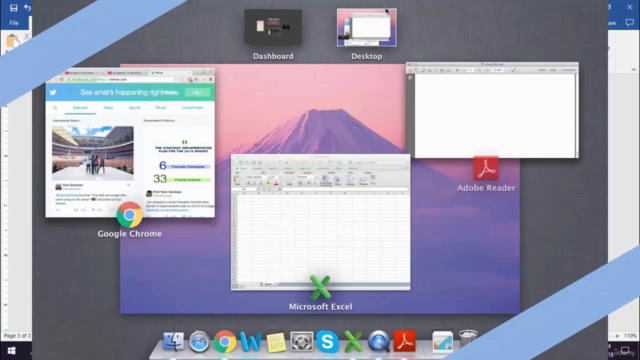The width and height of the screenshot is (640, 360).
Task: Open the document stack in the Dock
Action: point(442,342)
